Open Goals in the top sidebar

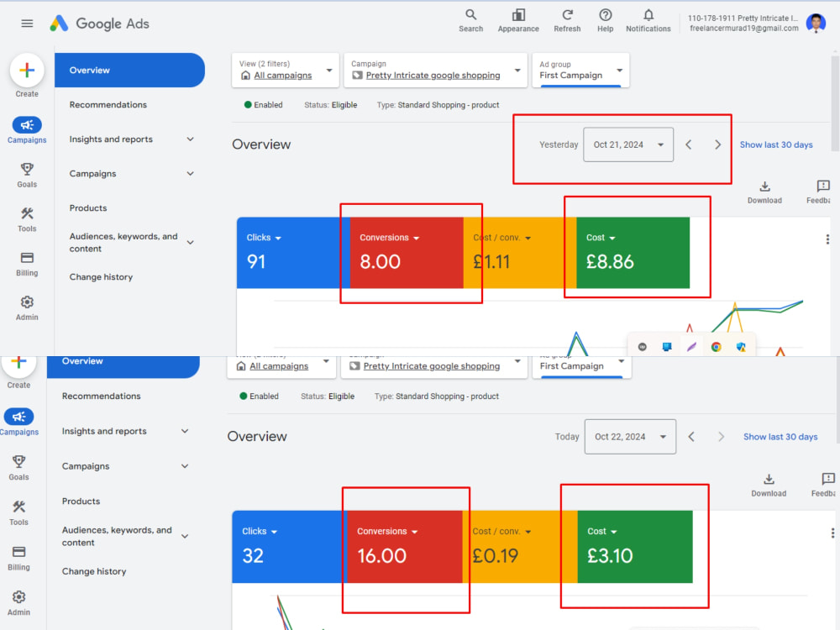pos(27,176)
